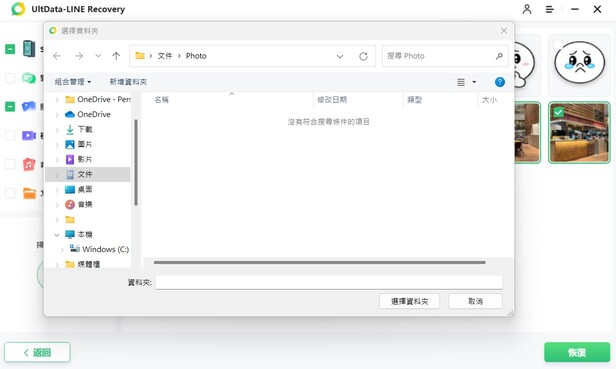616x369 pixels.
Task: Sort by 大小 column header
Action: [489, 100]
